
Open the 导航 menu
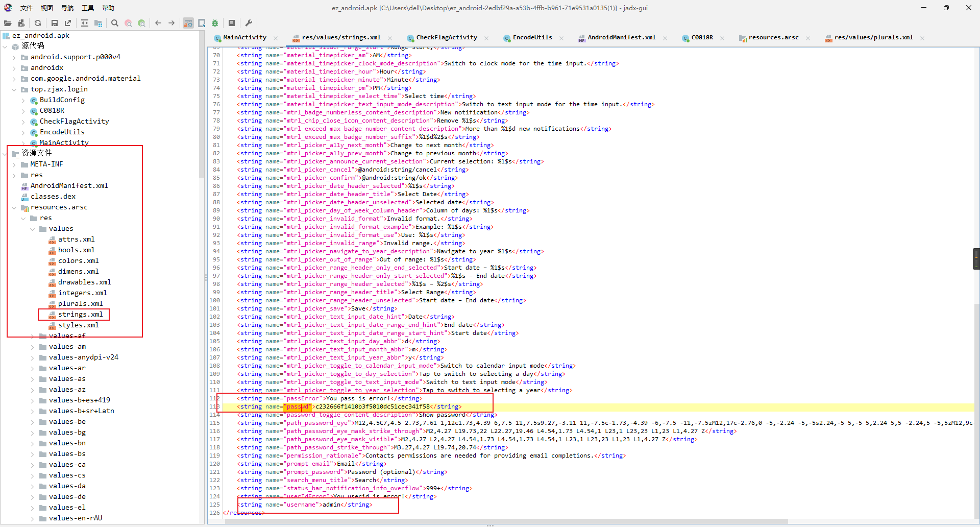pos(67,8)
